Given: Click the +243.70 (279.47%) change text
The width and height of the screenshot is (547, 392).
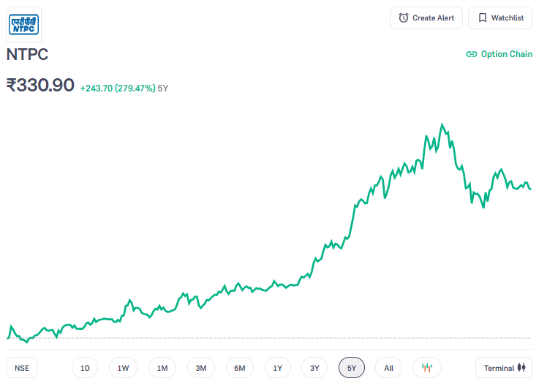Looking at the screenshot, I should (x=118, y=88).
